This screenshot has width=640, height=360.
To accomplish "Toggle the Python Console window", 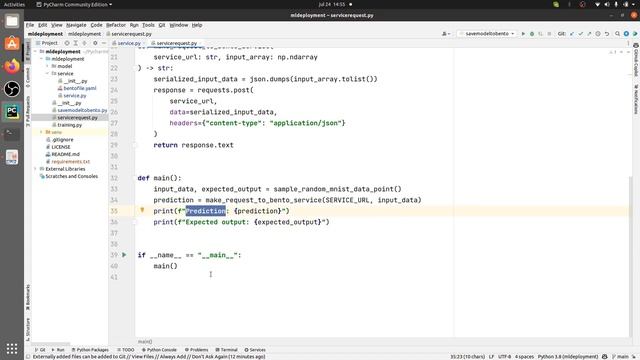I will [x=159, y=350].
